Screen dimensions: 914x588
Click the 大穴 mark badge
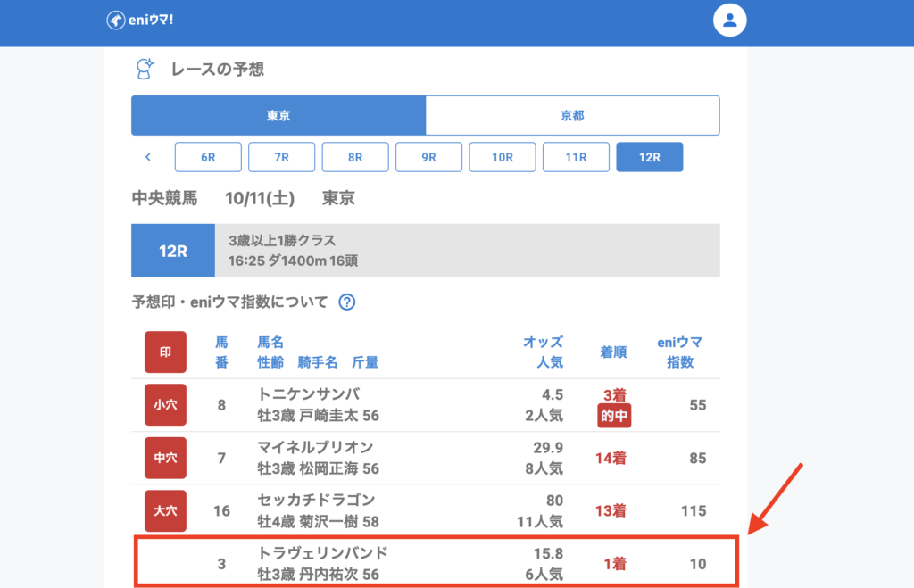coord(165,510)
